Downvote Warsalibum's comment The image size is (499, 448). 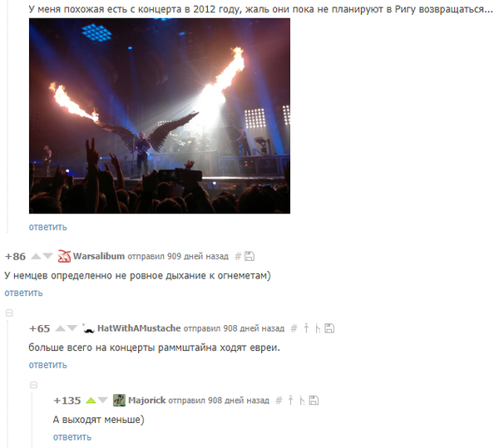click(x=47, y=256)
